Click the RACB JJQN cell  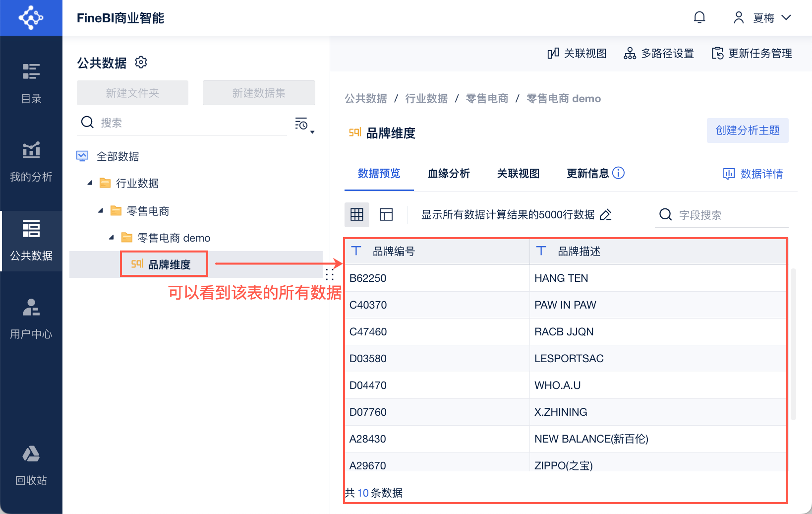coord(658,331)
